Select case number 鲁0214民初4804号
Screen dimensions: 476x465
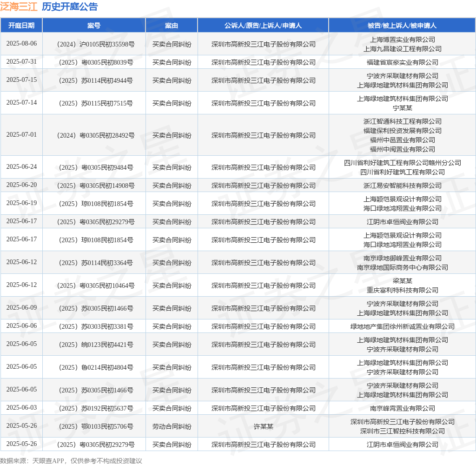tap(96, 367)
